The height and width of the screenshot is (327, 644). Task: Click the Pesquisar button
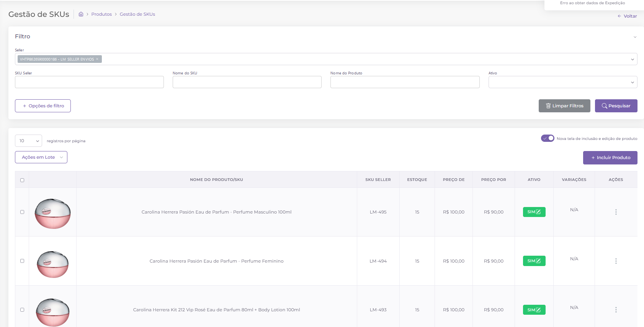click(x=616, y=106)
